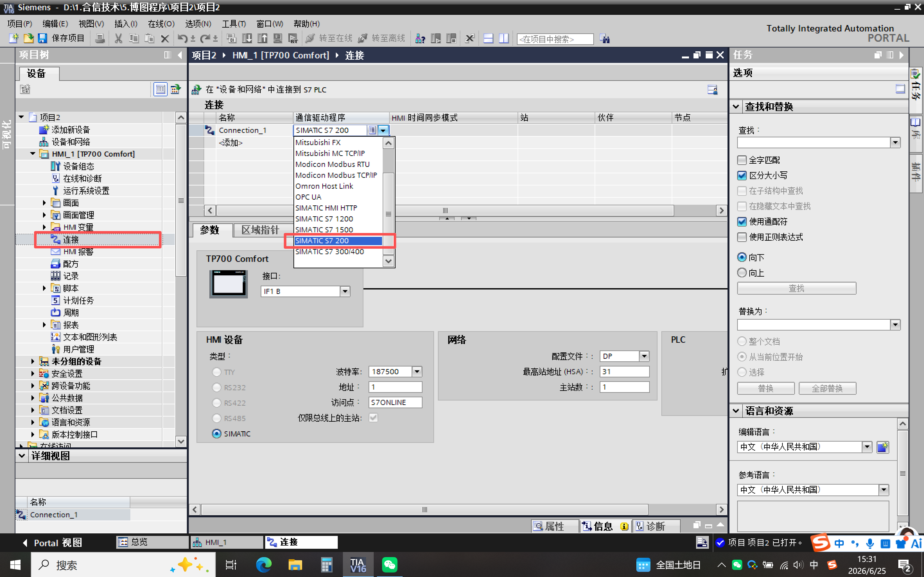Open the 编辑(E) menu
The height and width of the screenshot is (577, 924).
(55, 24)
